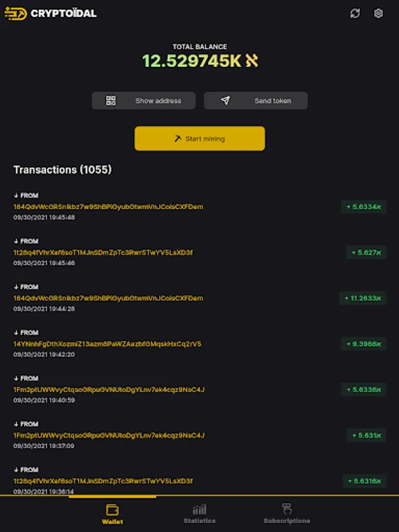Click the refresh icon in header
Image resolution: width=399 pixels, height=532 pixels.
pos(355,13)
